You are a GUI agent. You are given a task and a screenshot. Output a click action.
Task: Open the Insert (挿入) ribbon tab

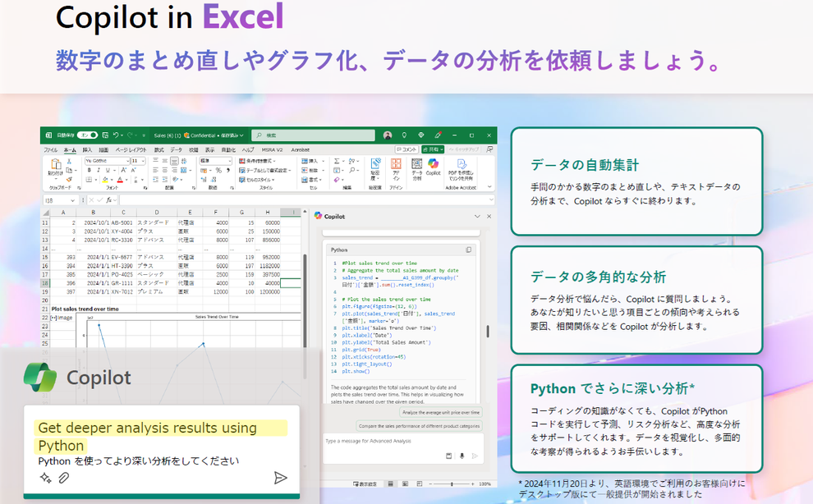(87, 150)
